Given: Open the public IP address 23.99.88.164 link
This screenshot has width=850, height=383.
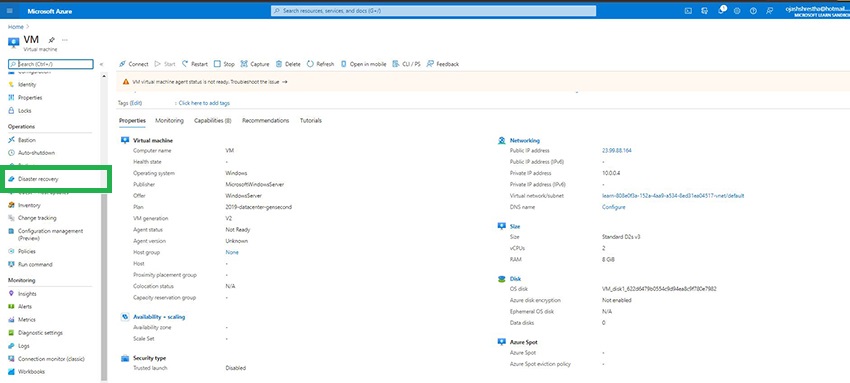Looking at the screenshot, I should tap(616, 151).
